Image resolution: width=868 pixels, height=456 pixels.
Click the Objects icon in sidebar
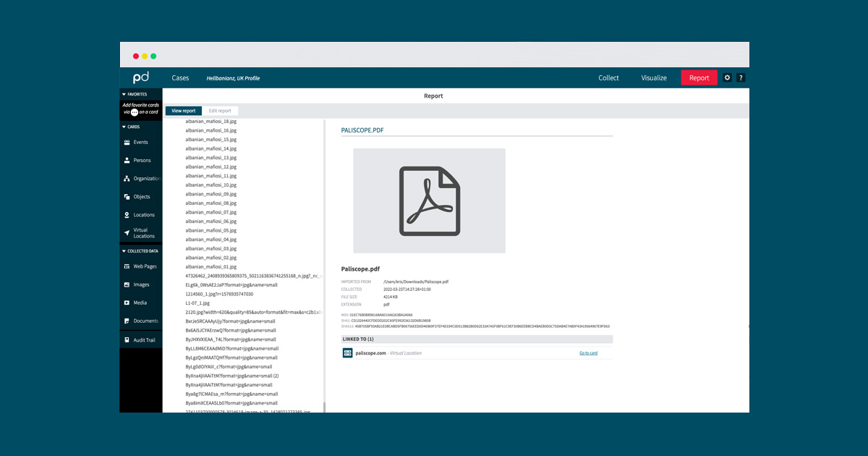[x=127, y=197]
